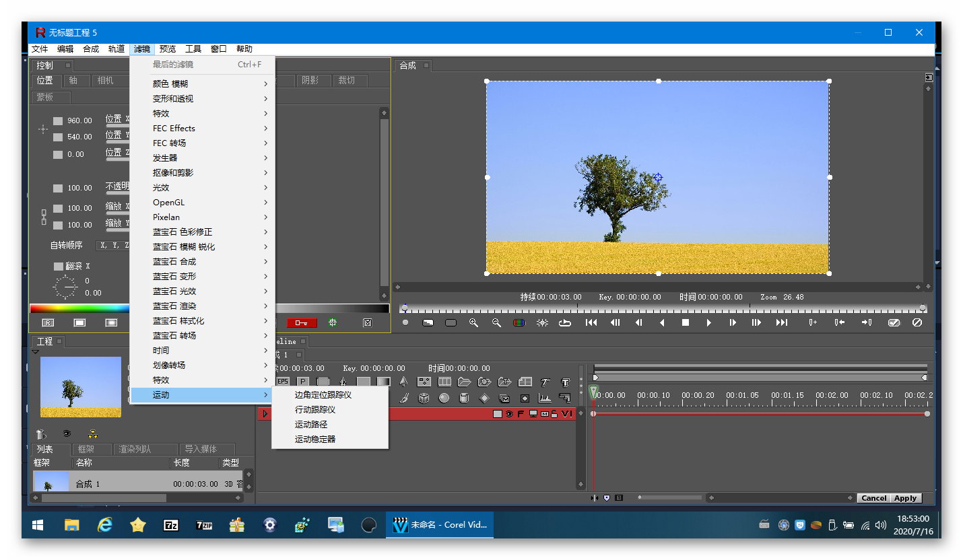The image size is (963, 560).
Task: Click the radiation symbol icon in project panel
Action: coord(93,434)
